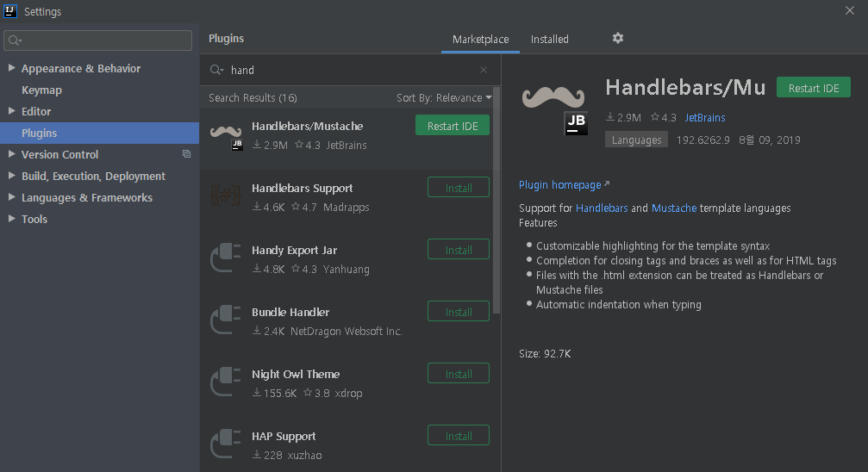The width and height of the screenshot is (868, 472).
Task: Click the download count 2.9M in details pane
Action: click(623, 117)
